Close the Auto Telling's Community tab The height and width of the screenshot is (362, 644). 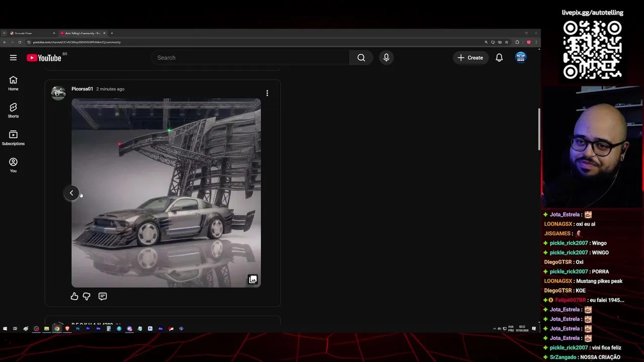pos(105,33)
